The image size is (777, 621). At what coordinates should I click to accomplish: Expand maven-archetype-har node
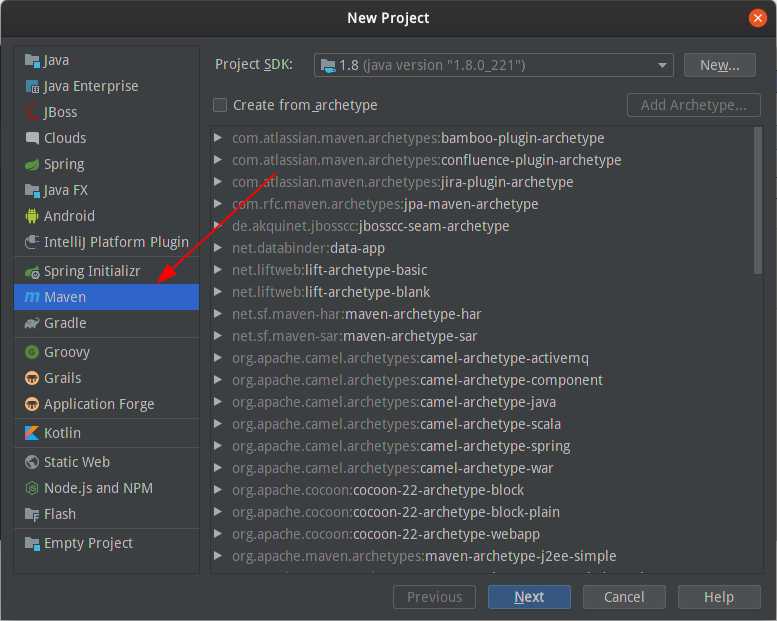tap(218, 314)
